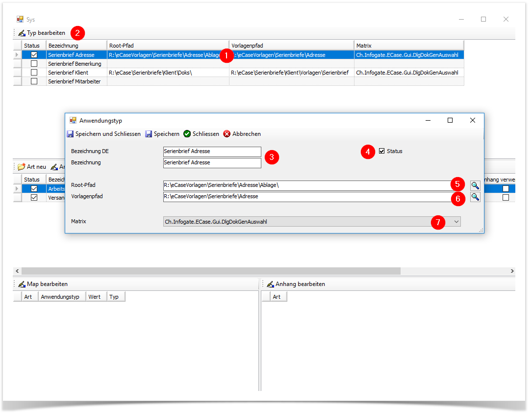Click Anwendungstyp column header in Map grid
The width and height of the screenshot is (532, 415).
point(62,297)
